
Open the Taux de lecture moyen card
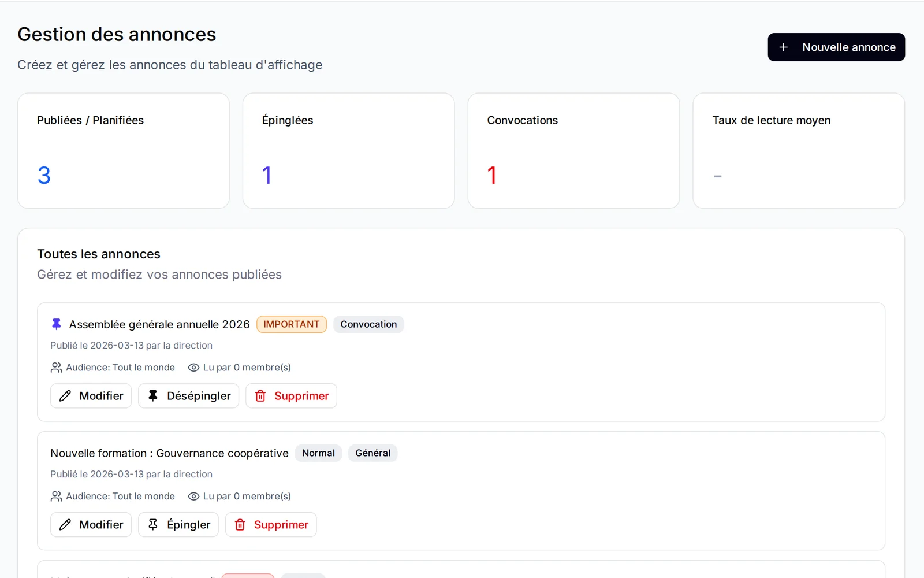click(x=799, y=151)
